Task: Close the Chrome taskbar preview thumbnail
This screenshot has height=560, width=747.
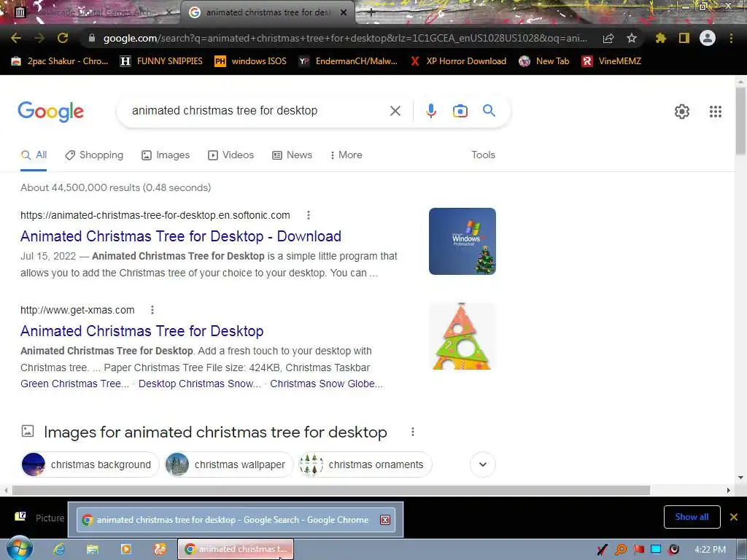Action: (385, 520)
